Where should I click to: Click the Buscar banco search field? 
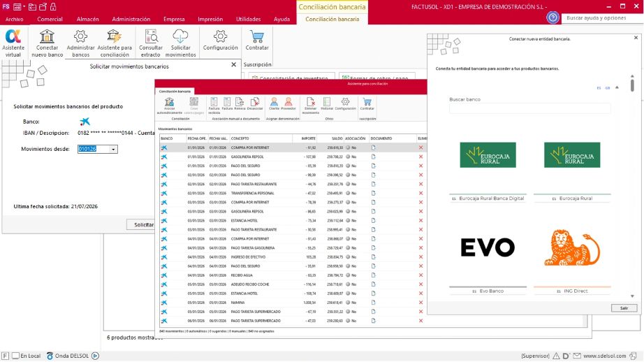point(530,108)
